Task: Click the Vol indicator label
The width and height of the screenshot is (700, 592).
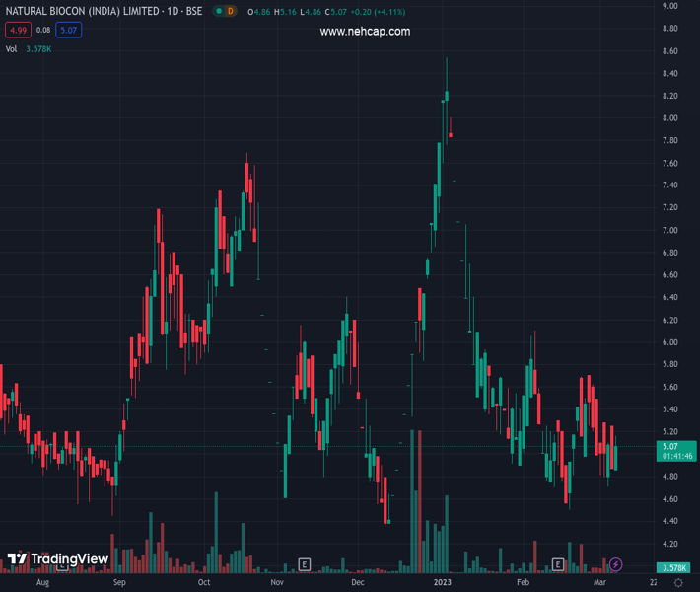Action: click(x=12, y=48)
